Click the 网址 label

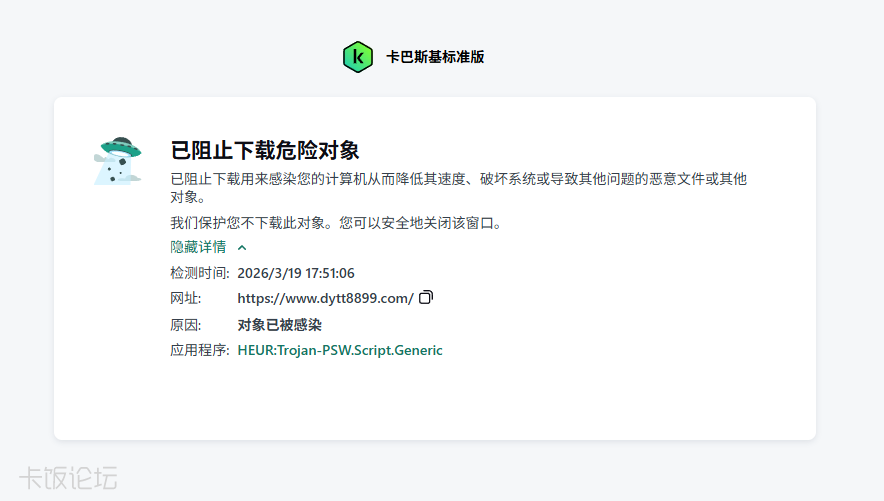[x=186, y=298]
